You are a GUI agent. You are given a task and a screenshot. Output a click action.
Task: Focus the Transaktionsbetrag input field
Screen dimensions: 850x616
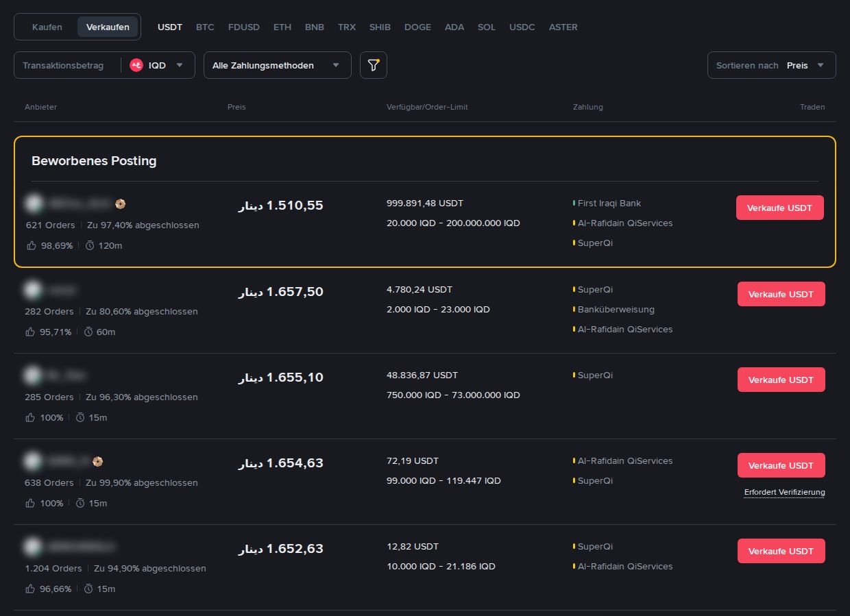pyautogui.click(x=67, y=65)
